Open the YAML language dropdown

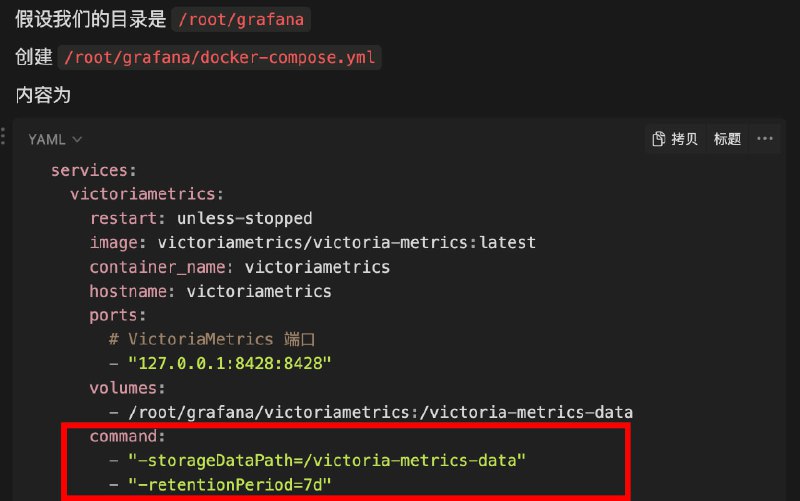(55, 139)
